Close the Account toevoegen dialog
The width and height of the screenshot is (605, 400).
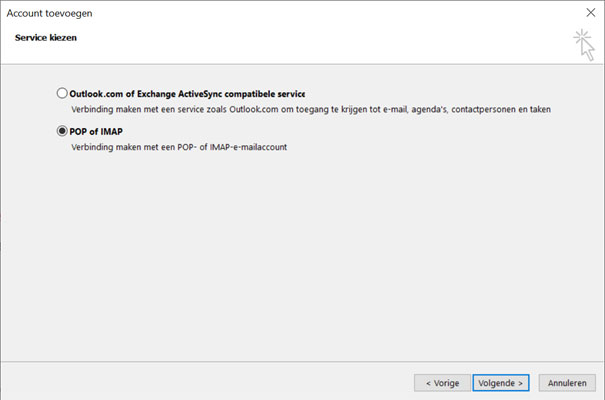(591, 13)
